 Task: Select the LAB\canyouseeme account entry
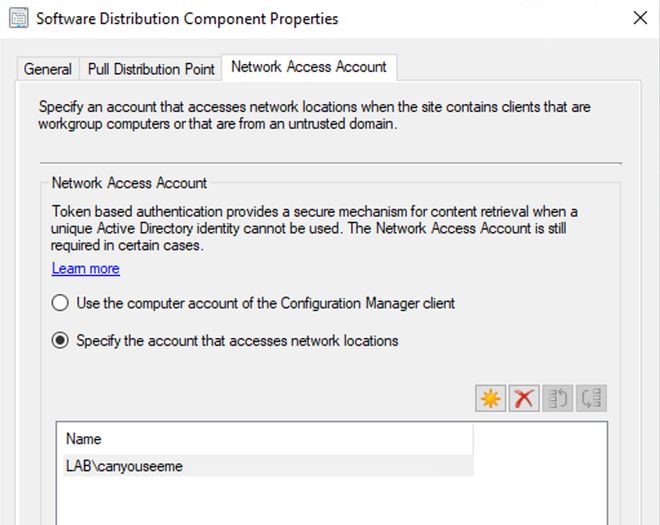point(125,466)
